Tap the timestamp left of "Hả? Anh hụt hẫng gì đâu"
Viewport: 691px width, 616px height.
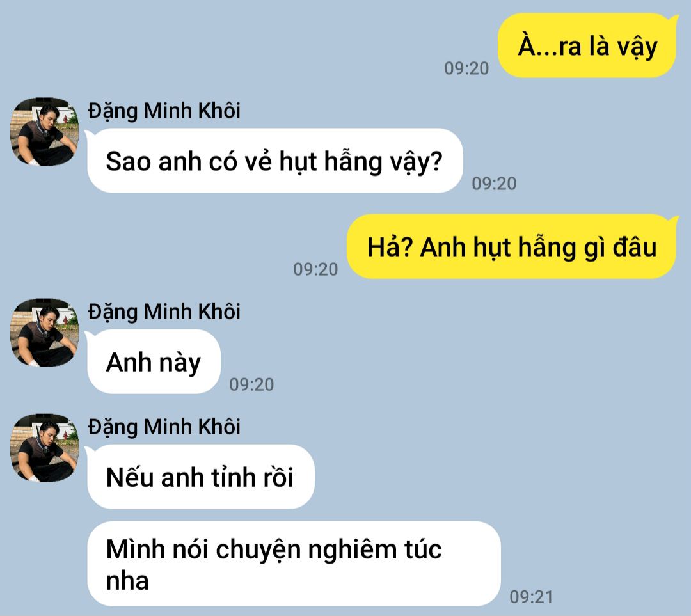pos(315,270)
